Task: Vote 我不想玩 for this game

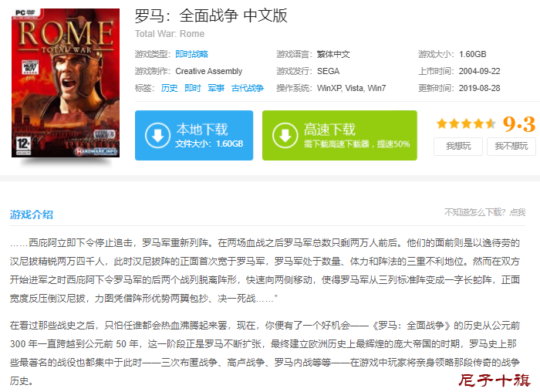Action: (x=511, y=147)
